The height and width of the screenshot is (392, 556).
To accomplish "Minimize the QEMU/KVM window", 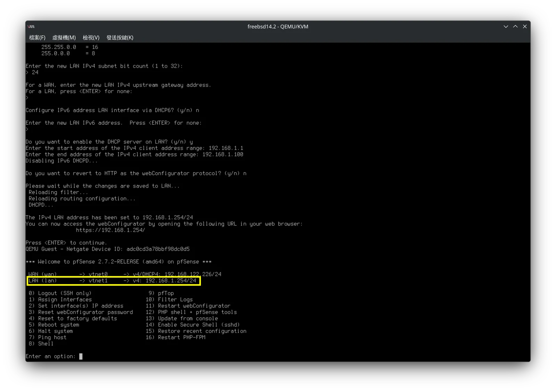I will 506,26.
